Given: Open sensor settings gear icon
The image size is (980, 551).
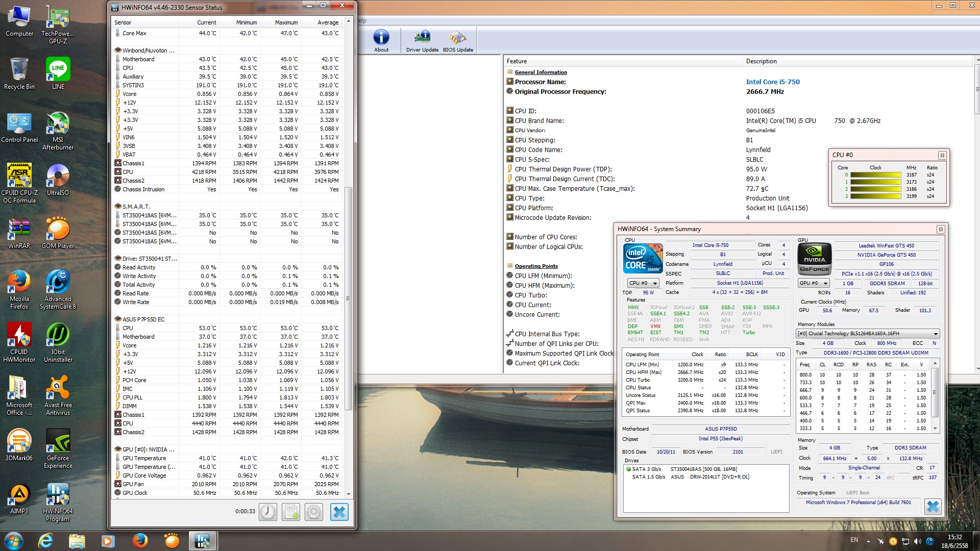Looking at the screenshot, I should click(314, 512).
